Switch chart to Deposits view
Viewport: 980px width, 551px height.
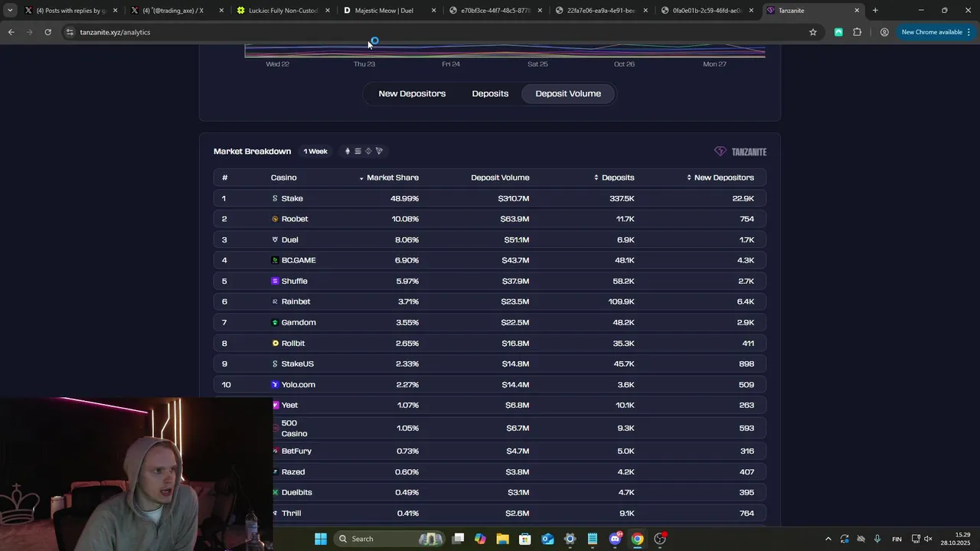click(490, 93)
